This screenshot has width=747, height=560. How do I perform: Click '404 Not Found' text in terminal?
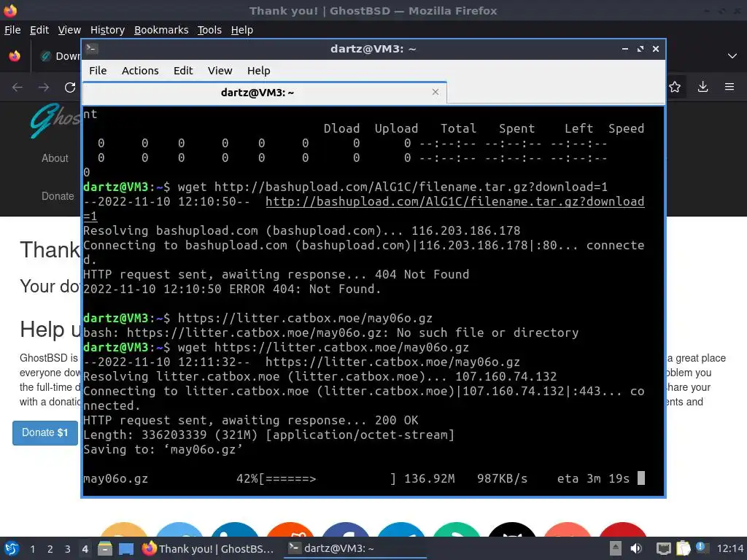coord(422,274)
